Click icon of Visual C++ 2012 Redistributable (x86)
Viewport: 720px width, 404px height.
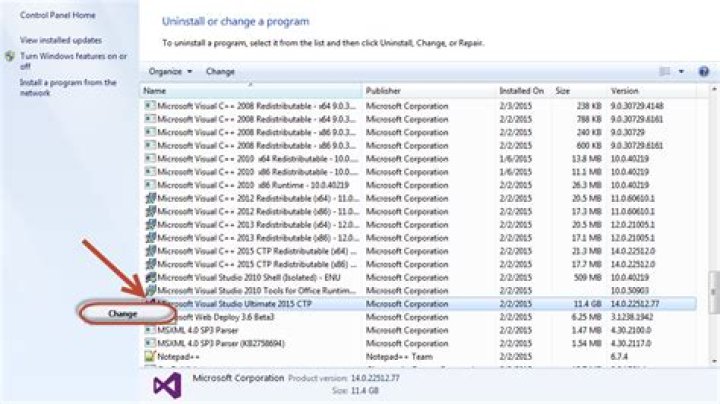pyautogui.click(x=150, y=211)
